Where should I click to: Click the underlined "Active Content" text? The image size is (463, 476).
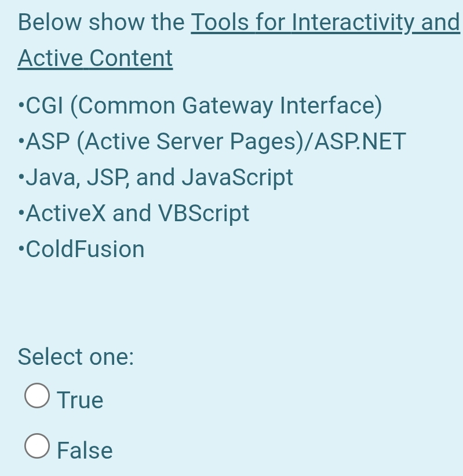[95, 58]
